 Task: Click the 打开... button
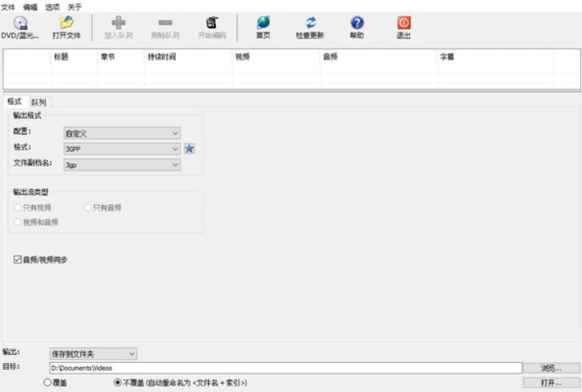click(x=551, y=383)
